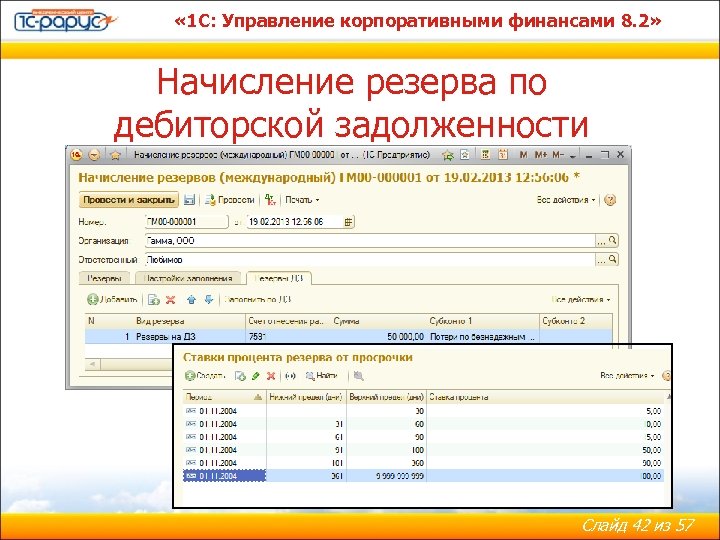Viewport: 720px width, 540px height.
Task: Click the Найти search button
Action: tap(322, 376)
